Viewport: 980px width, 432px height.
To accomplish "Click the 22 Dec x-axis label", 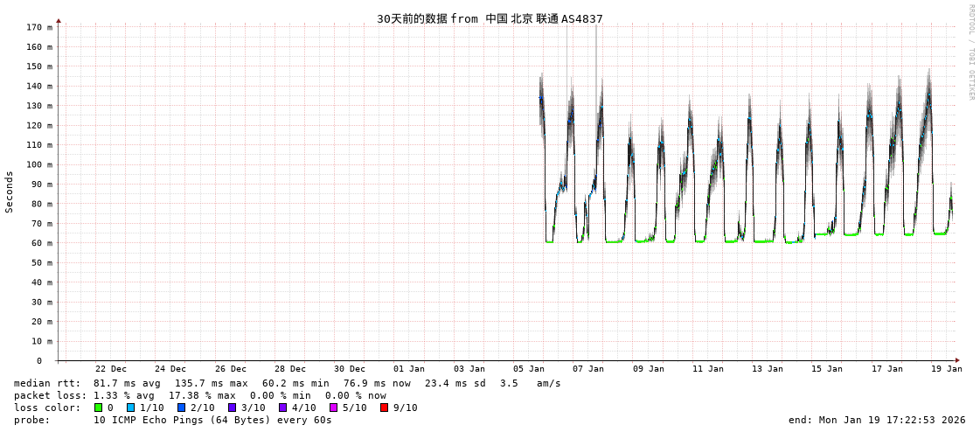I will (x=111, y=369).
